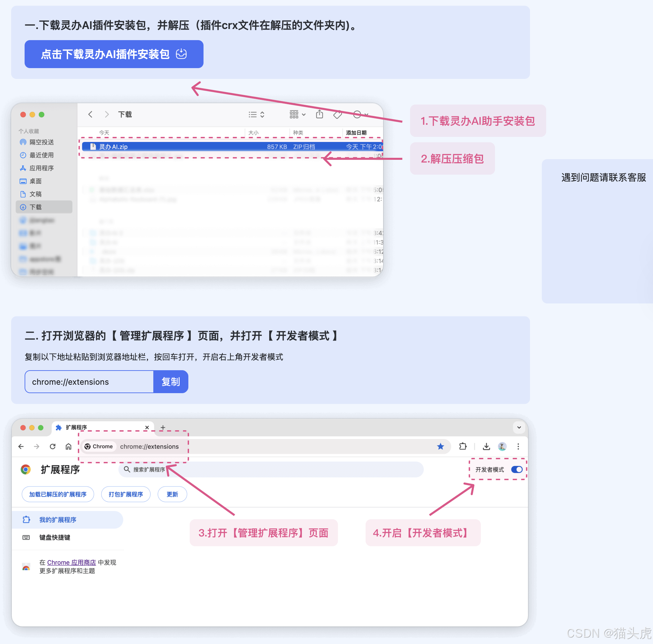Sort by 种类 column header
The height and width of the screenshot is (644, 653).
(298, 133)
